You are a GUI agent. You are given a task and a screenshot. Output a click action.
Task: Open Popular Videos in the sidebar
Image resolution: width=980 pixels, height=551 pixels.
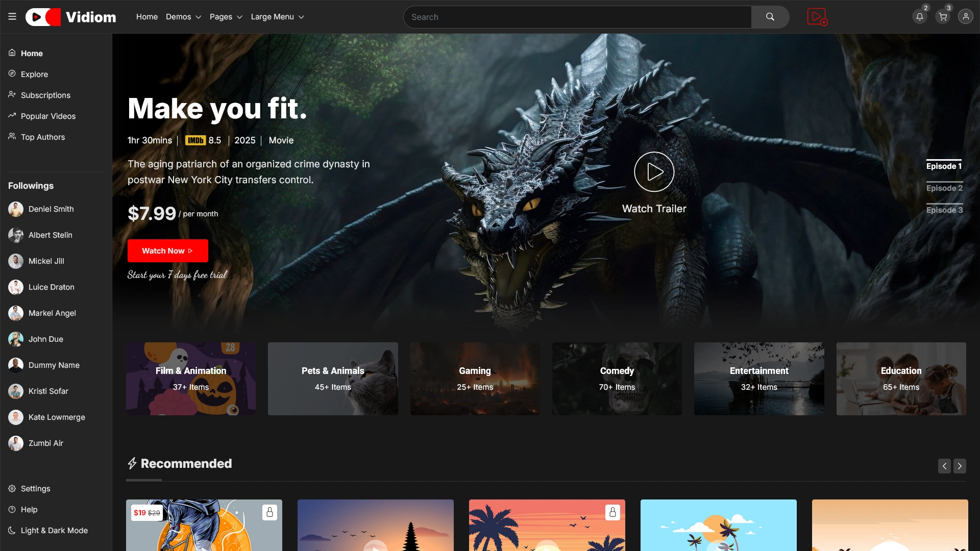pyautogui.click(x=48, y=116)
